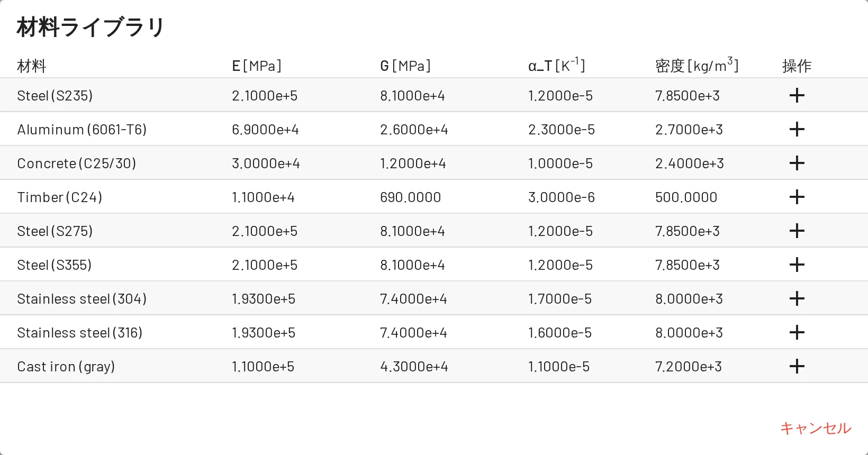Click the Concrete density value 2.4000e+3

point(690,163)
